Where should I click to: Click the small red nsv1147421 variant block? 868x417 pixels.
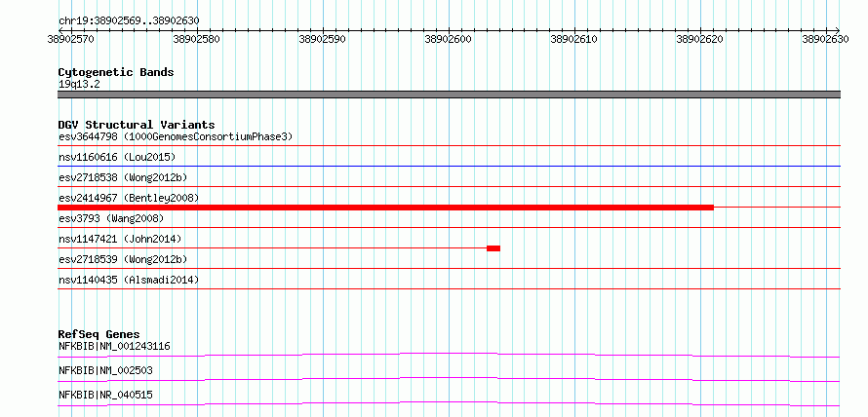click(493, 248)
